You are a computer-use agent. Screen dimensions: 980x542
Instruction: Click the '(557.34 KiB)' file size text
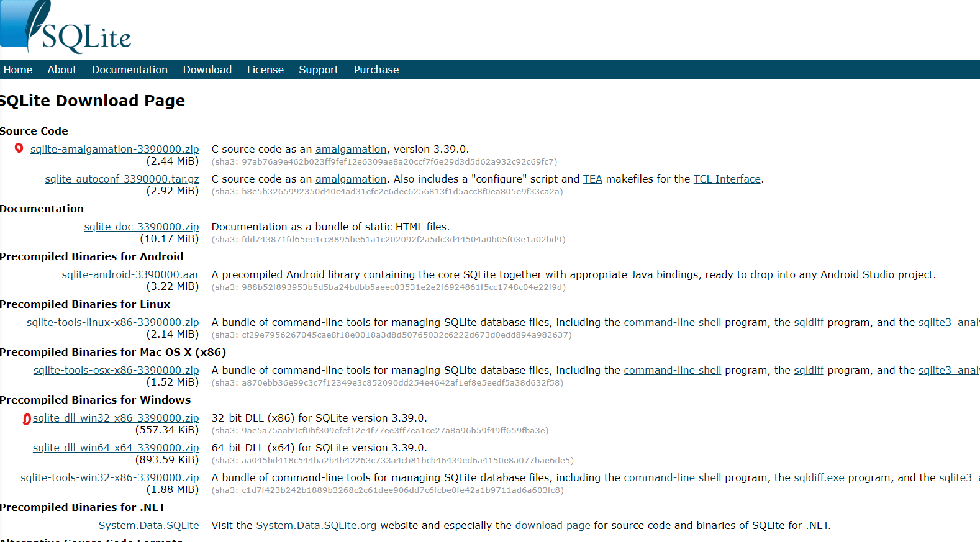coord(167,430)
